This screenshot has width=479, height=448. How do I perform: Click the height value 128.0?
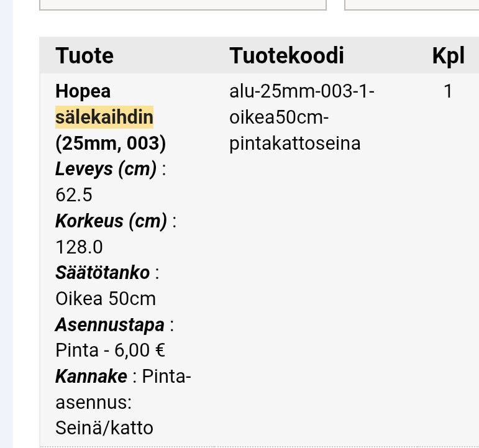79,247
